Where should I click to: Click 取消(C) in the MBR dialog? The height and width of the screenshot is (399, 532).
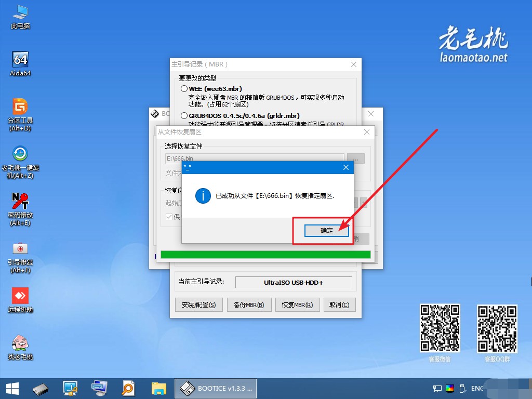(339, 304)
